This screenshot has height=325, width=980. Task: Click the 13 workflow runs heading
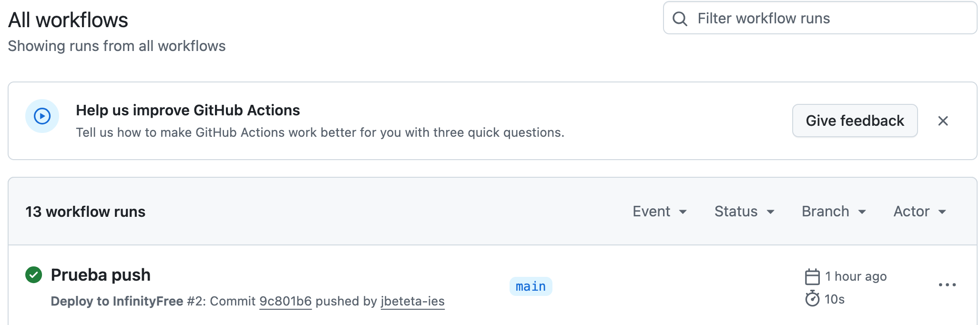(x=85, y=211)
